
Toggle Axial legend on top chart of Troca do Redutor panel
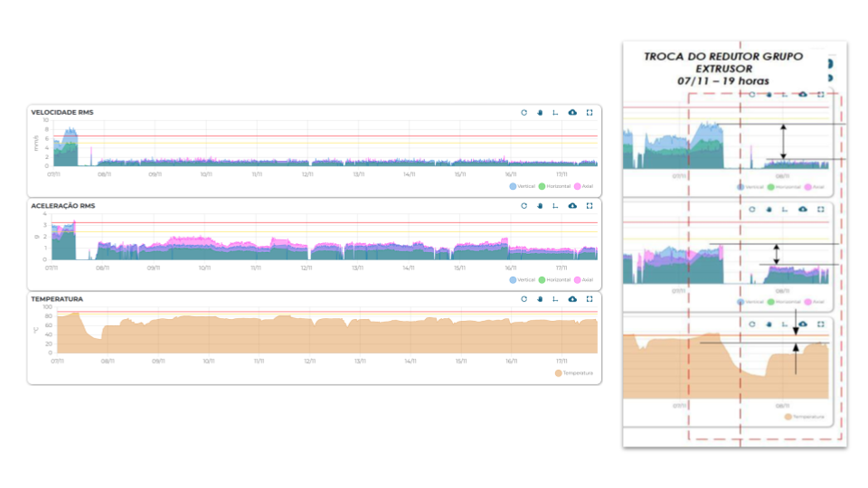click(x=815, y=187)
